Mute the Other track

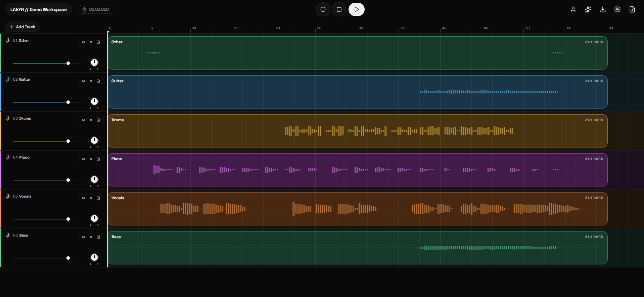(x=84, y=42)
